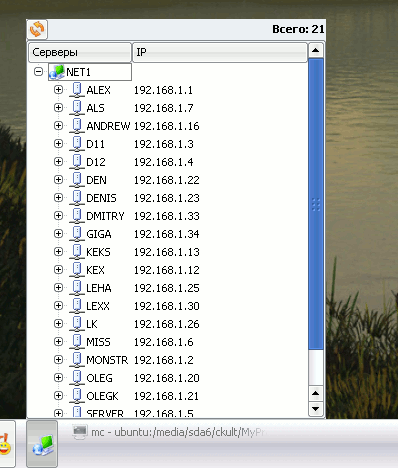Click the IP address 192.168.1.22

166,180
